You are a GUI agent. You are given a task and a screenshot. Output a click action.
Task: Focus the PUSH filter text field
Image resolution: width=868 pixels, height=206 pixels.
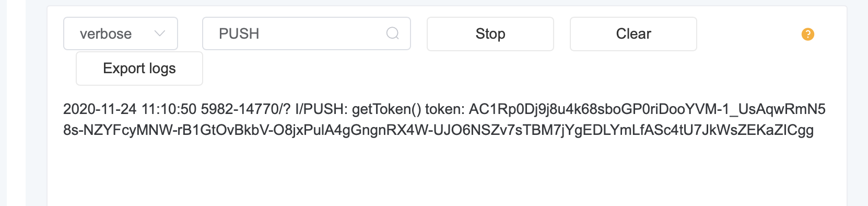tap(307, 34)
